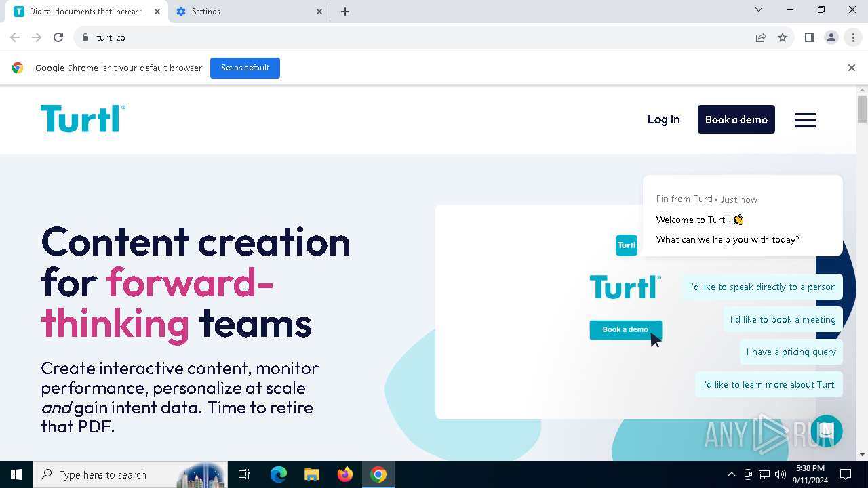Viewport: 868px width, 488px height.
Task: Launch Microsoft Edge from taskbar
Action: [279, 474]
